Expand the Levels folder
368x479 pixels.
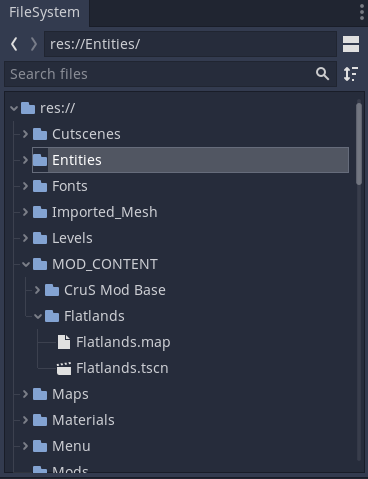pyautogui.click(x=25, y=238)
